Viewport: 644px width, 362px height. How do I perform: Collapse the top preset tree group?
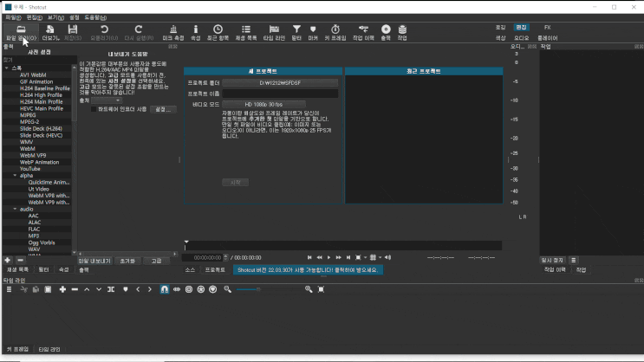tap(7, 68)
